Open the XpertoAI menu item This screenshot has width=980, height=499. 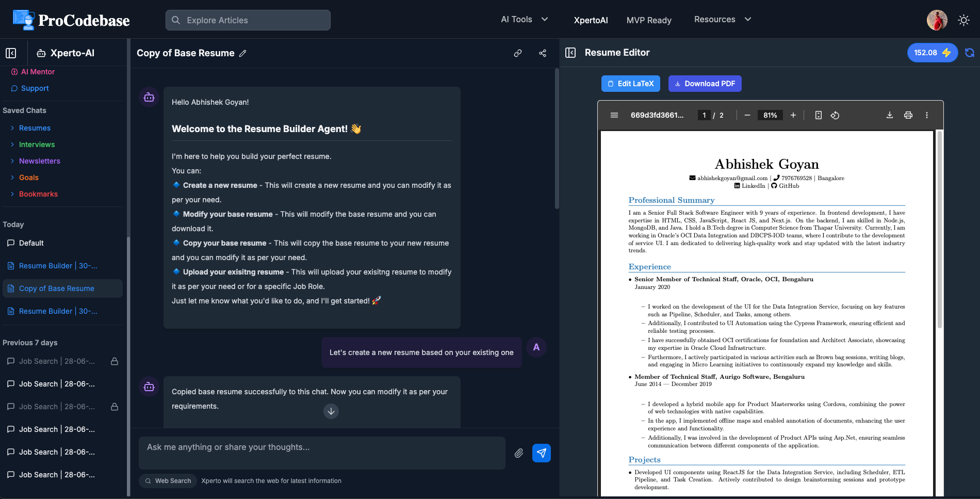click(591, 20)
